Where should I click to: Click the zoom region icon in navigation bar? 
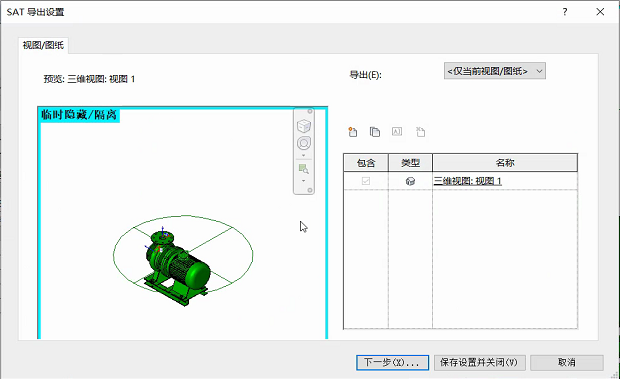point(304,169)
